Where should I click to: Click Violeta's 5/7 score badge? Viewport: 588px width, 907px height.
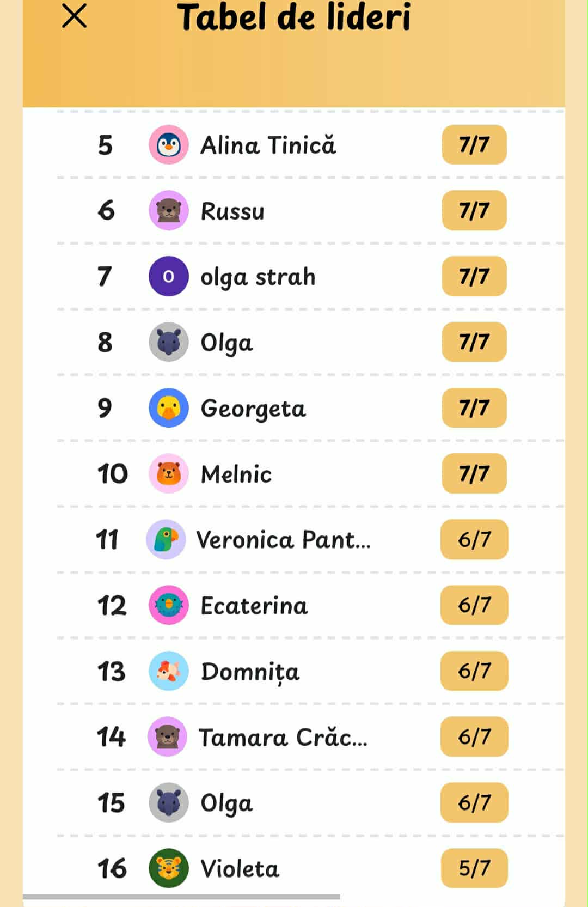click(474, 868)
